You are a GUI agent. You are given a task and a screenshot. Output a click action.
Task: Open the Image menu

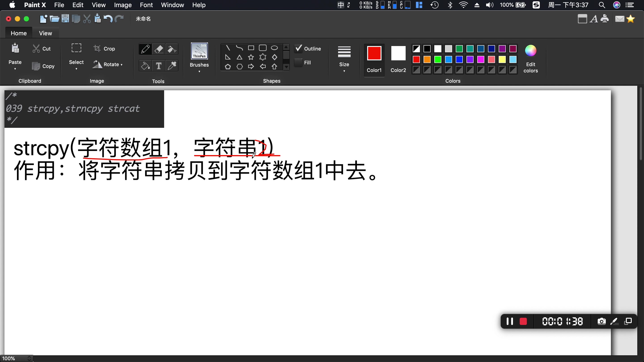coord(123,5)
